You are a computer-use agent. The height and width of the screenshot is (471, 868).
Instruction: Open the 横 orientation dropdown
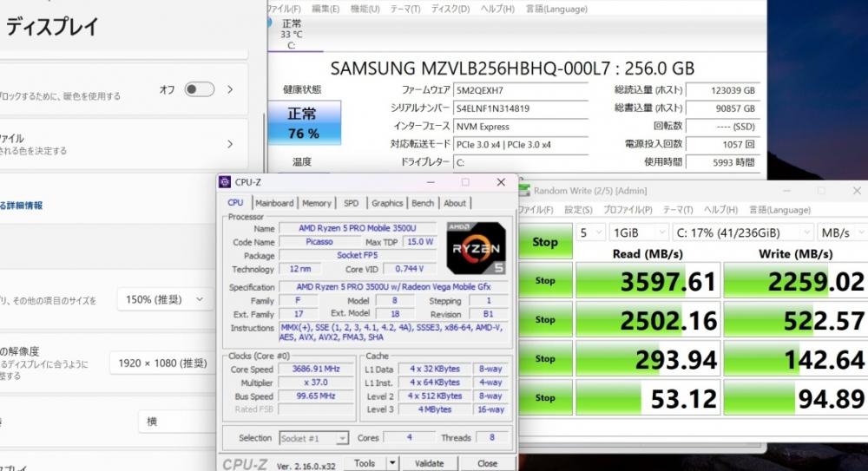(x=176, y=422)
